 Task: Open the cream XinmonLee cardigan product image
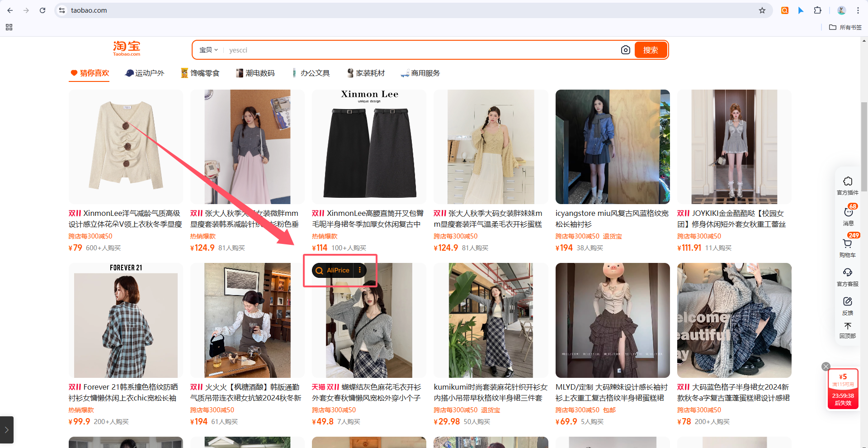click(126, 147)
